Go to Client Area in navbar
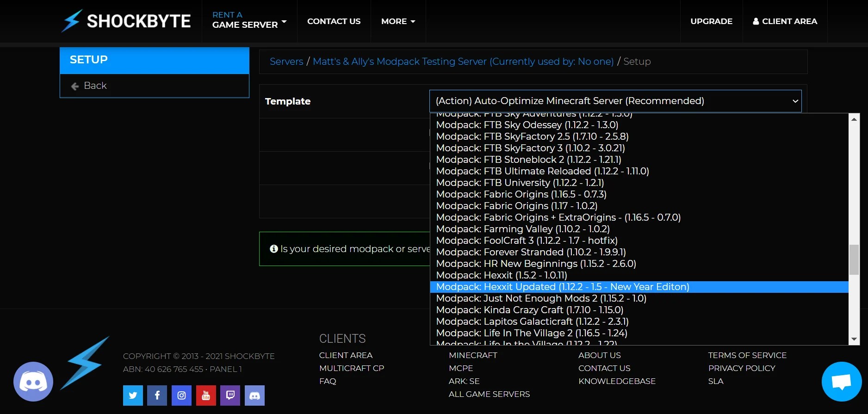 pos(785,21)
